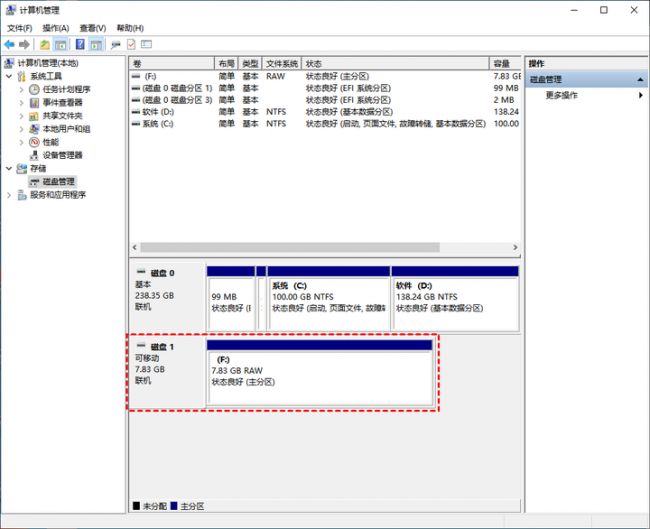Collapse the 系统工具 tree node
This screenshot has width=650, height=529.
point(9,76)
